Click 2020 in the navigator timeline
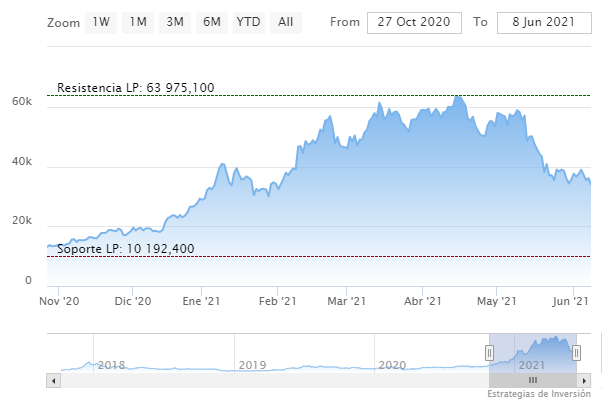 click(x=392, y=365)
